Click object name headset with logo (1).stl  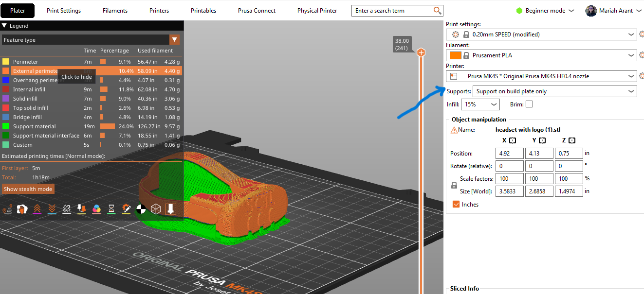(x=528, y=130)
